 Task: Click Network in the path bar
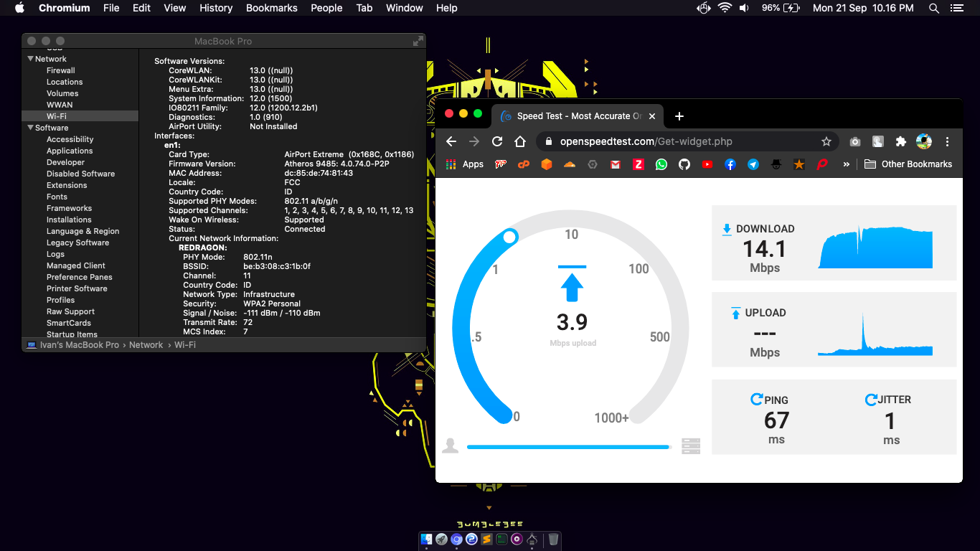(146, 345)
